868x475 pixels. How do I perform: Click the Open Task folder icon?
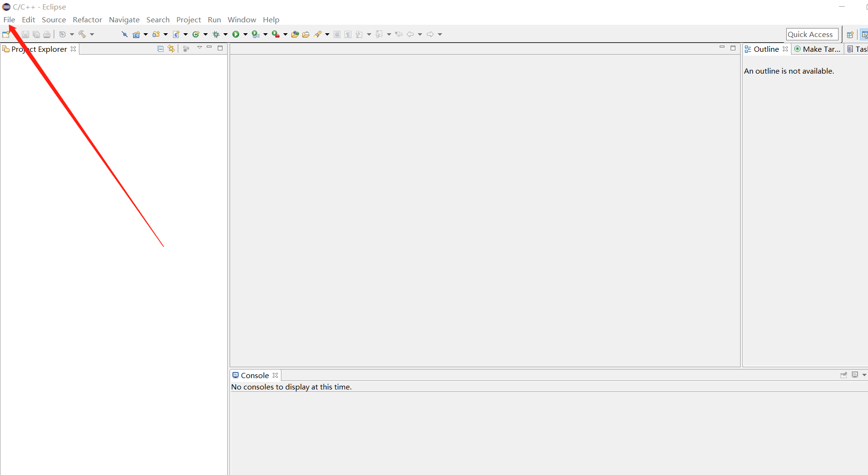[306, 34]
